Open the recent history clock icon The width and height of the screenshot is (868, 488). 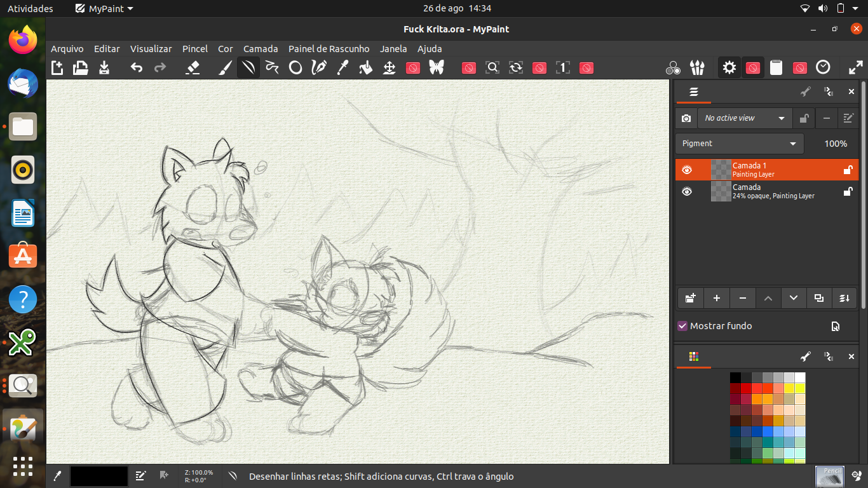[823, 67]
